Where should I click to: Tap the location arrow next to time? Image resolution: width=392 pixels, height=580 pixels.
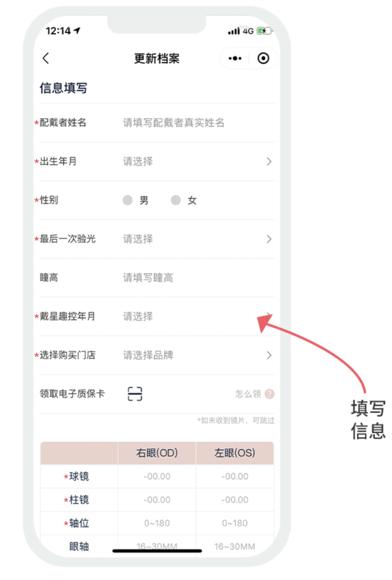pyautogui.click(x=77, y=30)
